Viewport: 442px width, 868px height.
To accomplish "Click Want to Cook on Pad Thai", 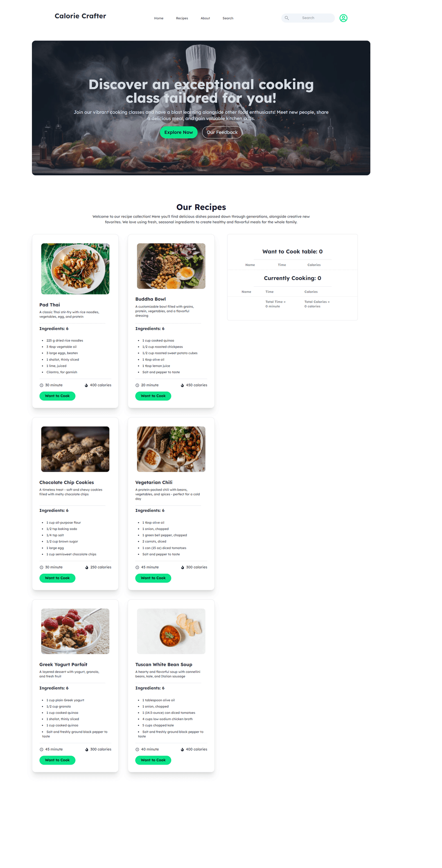I will pos(57,396).
